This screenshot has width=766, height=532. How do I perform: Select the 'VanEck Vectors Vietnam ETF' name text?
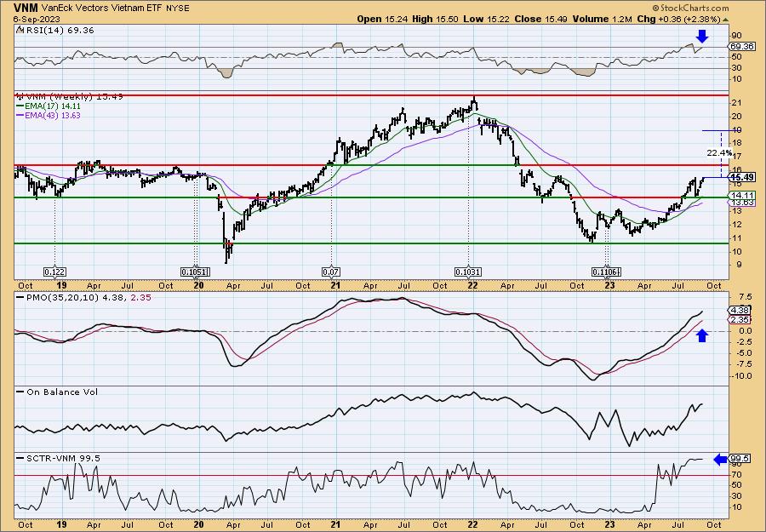tap(100, 9)
